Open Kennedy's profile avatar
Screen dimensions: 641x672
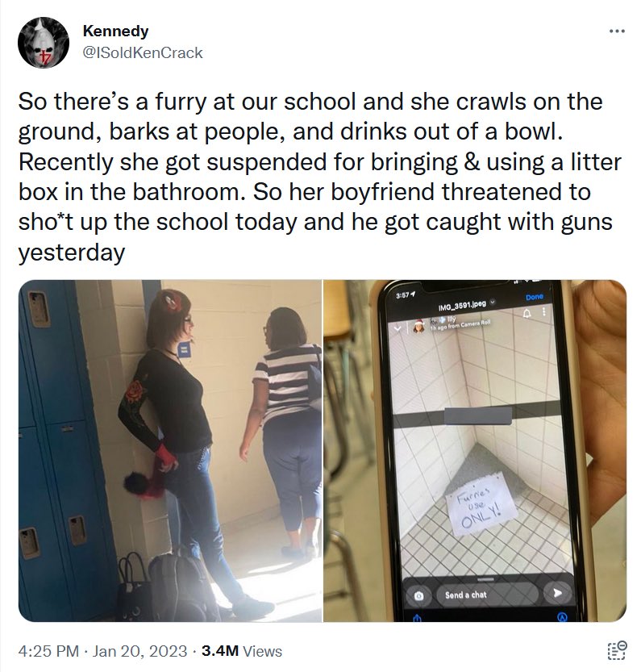coord(44,43)
